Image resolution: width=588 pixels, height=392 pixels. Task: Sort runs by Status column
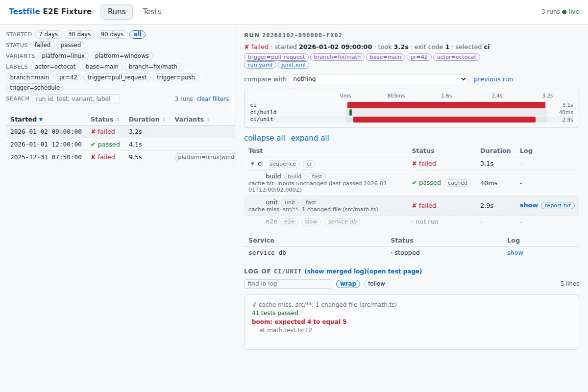[x=105, y=120]
